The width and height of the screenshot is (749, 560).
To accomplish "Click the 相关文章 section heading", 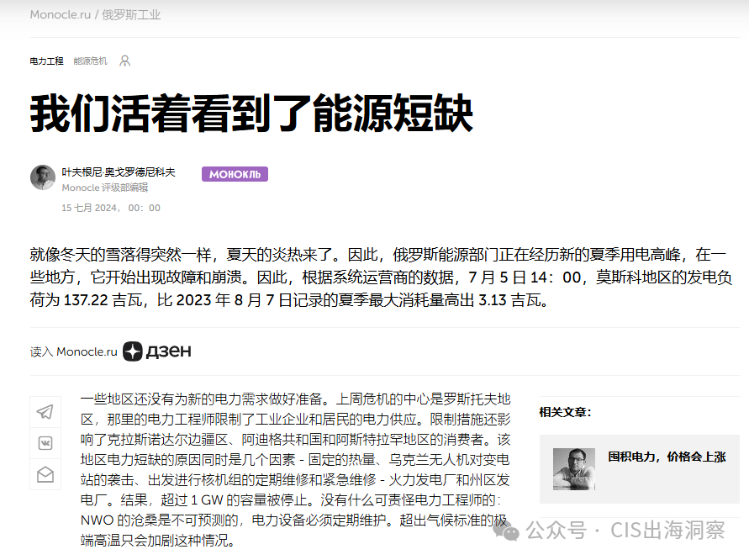I will click(565, 412).
